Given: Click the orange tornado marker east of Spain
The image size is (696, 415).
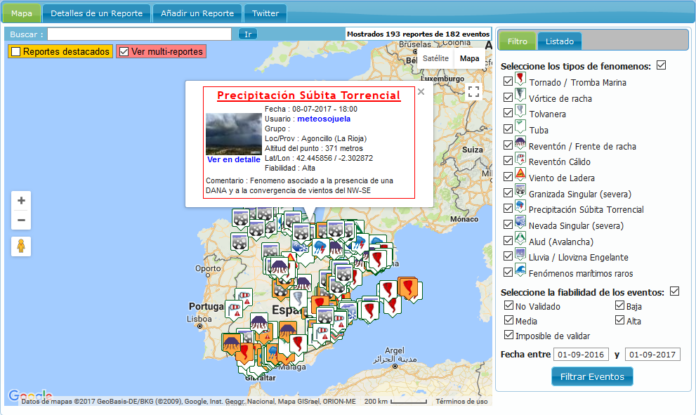Looking at the screenshot, I should (x=408, y=287).
